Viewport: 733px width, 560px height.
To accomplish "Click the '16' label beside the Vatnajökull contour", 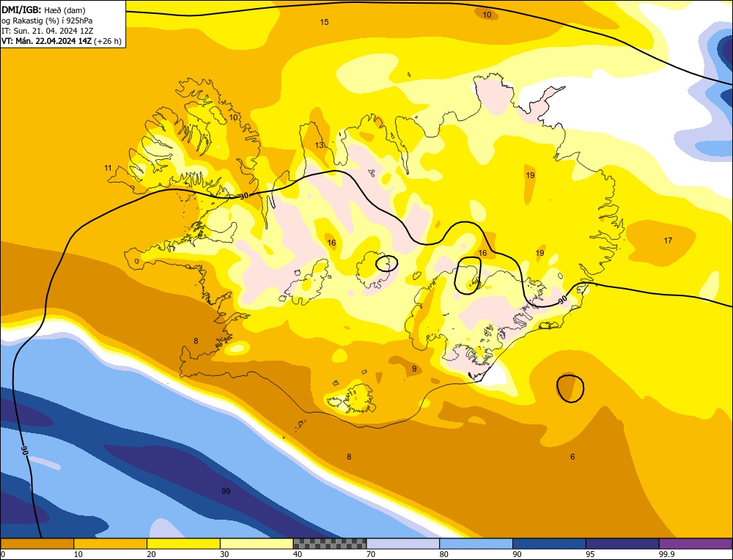I will 482,254.
